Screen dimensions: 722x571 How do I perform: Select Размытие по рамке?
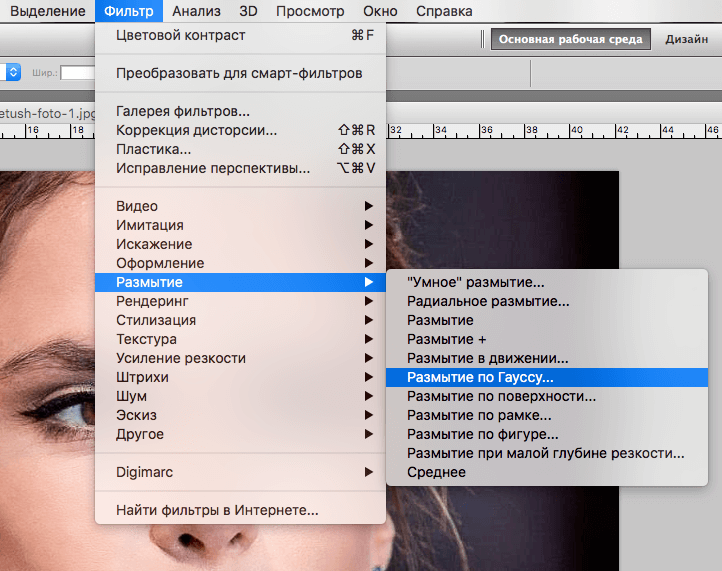click(x=547, y=415)
